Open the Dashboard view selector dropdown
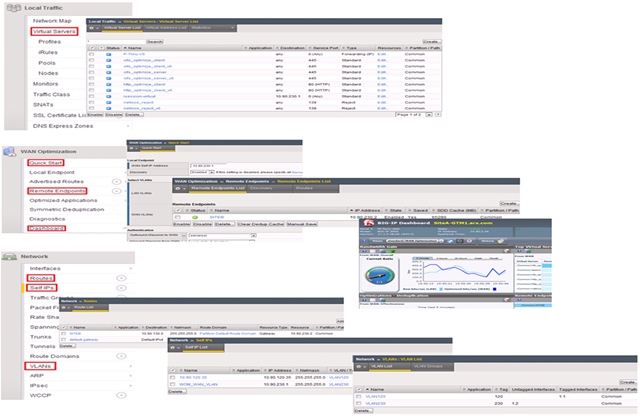Viewport: 640px width, 416px height. click(414, 241)
